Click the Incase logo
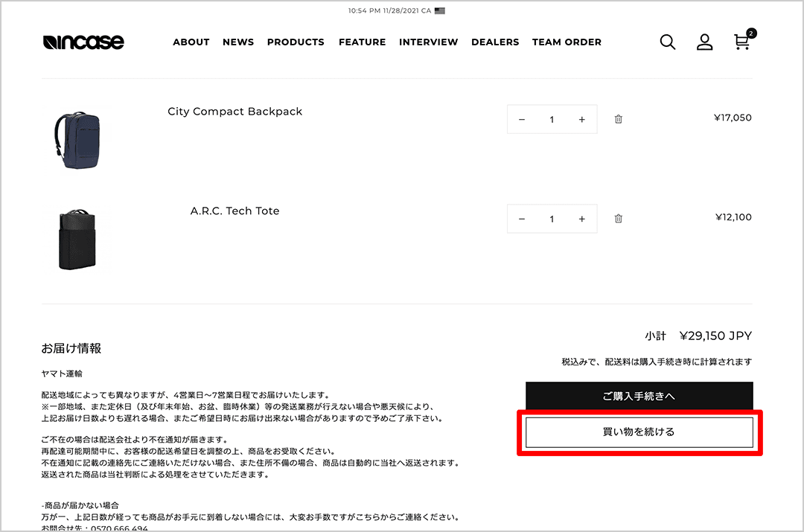Image resolution: width=804 pixels, height=532 pixels. pyautogui.click(x=83, y=42)
